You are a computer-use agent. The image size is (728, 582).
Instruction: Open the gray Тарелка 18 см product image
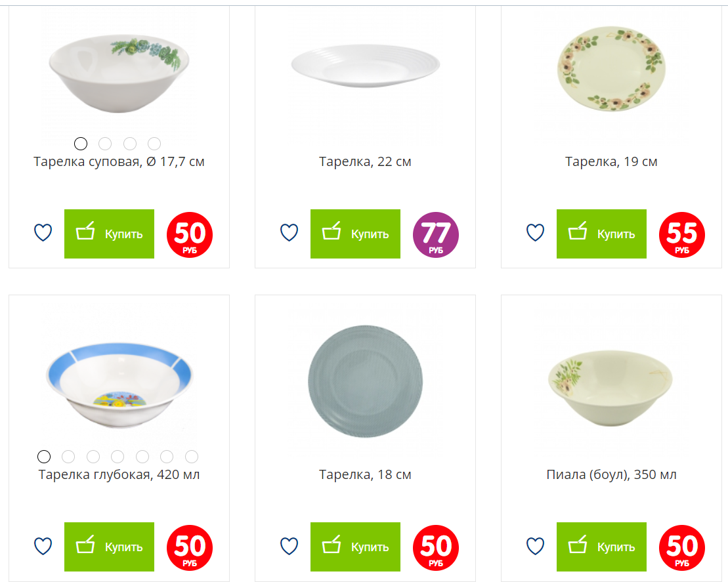[366, 381]
